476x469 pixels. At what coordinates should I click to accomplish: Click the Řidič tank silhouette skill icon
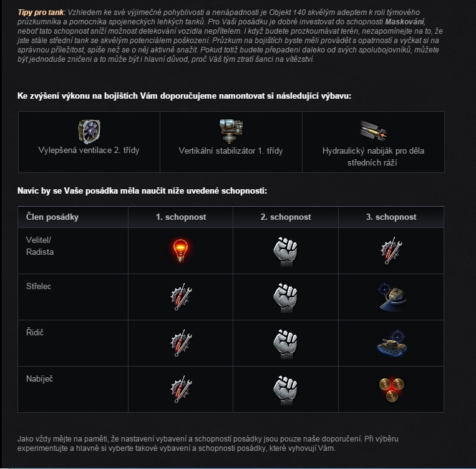pos(392,343)
